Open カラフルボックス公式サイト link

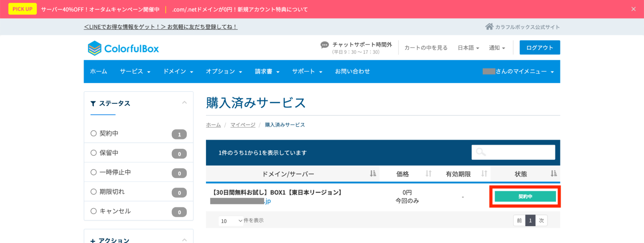[x=527, y=27]
